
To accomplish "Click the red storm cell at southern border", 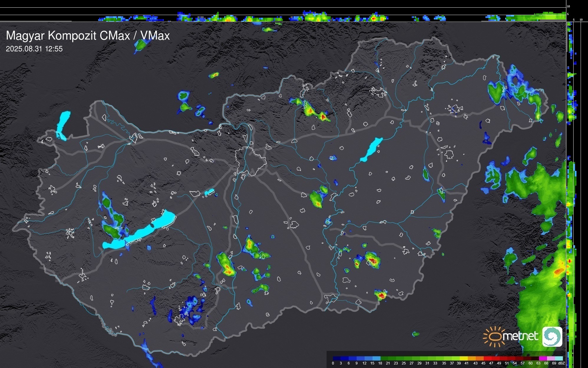I will 381,295.
